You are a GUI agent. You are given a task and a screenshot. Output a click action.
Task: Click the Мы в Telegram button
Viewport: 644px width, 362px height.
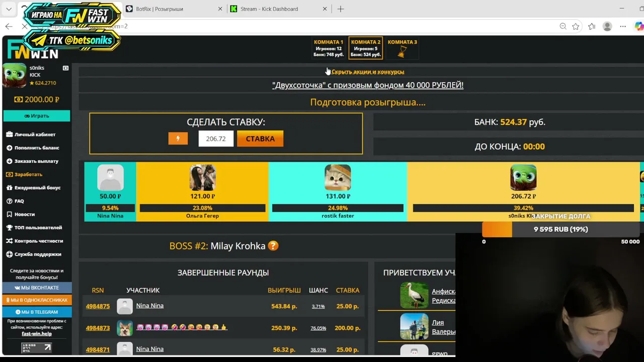coord(37,312)
